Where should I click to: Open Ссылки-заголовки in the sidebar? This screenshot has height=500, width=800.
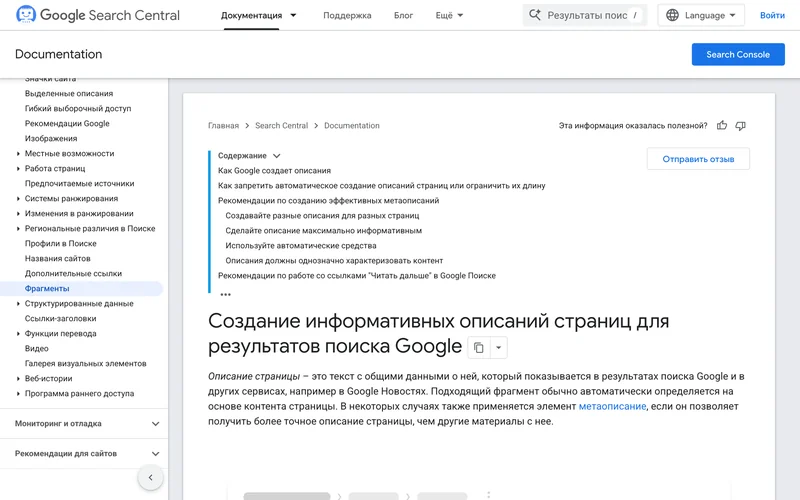(61, 318)
